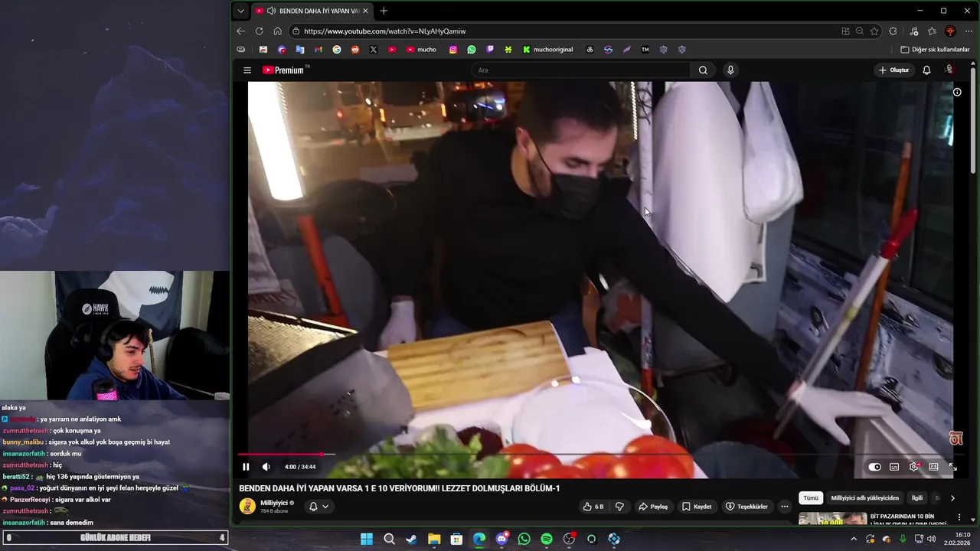Select the İlgili filter chip
The width and height of the screenshot is (980, 551).
pyautogui.click(x=916, y=498)
